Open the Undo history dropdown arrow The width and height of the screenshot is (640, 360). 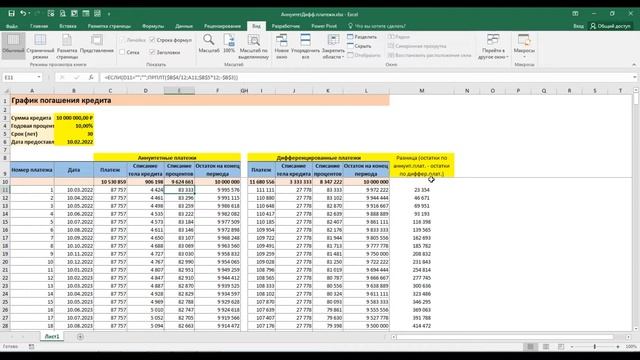[29, 14]
